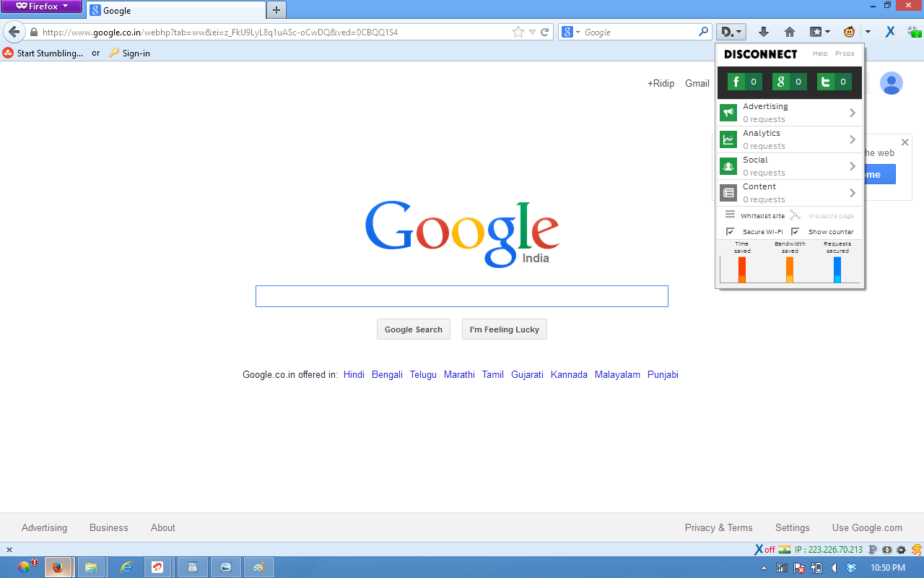Viewport: 924px width, 578px height.
Task: Uncheck the Show counter checkbox
Action: click(796, 232)
